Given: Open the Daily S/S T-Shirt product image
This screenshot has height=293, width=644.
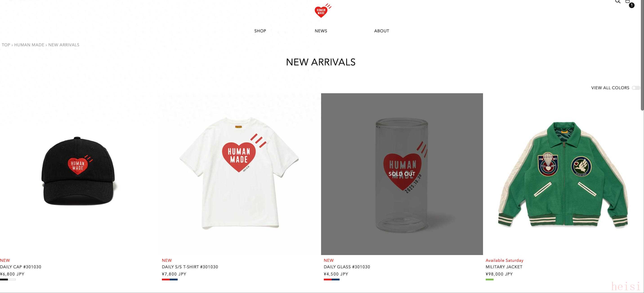Looking at the screenshot, I should (x=240, y=174).
